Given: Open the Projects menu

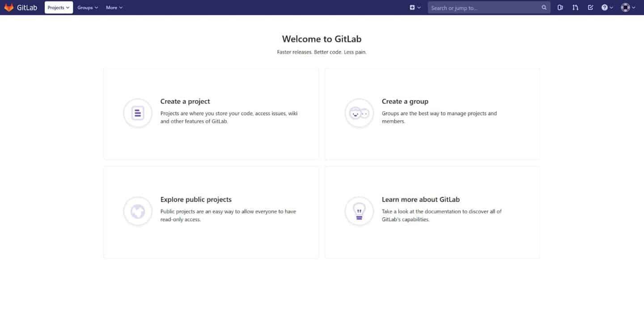Looking at the screenshot, I should (x=58, y=7).
